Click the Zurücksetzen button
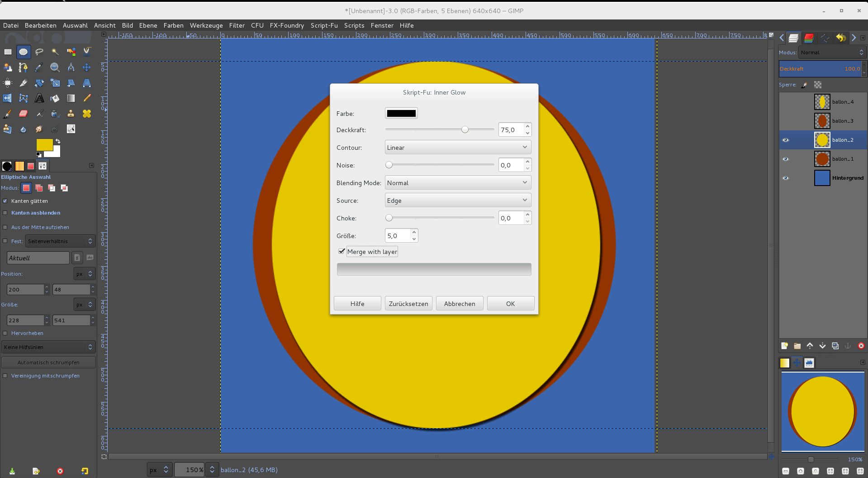Image resolution: width=868 pixels, height=478 pixels. 408,304
